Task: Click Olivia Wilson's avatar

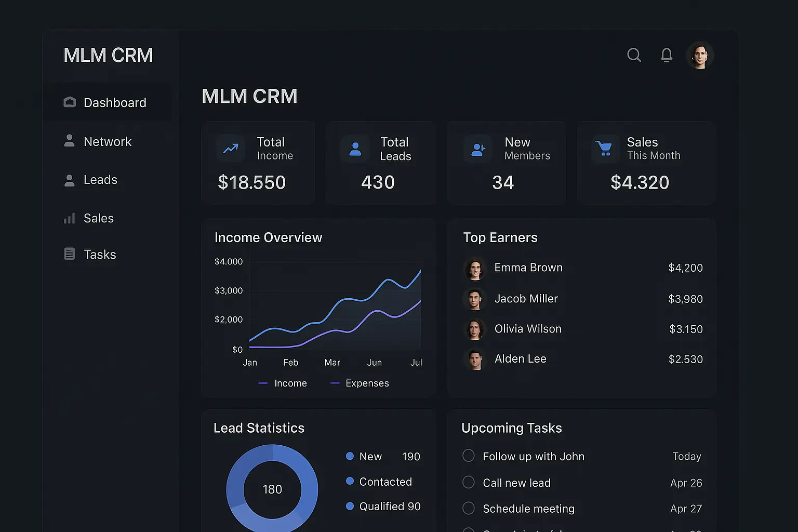Action: (x=474, y=329)
